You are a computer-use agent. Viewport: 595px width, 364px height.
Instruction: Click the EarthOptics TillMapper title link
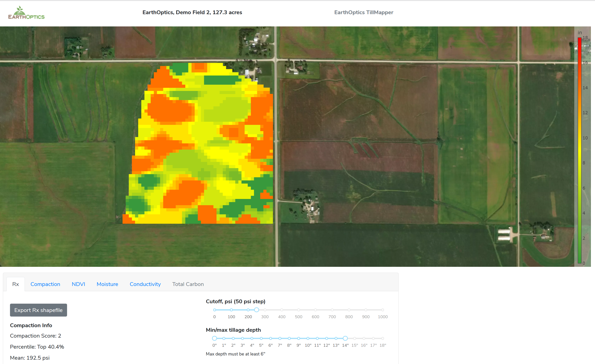coord(363,12)
